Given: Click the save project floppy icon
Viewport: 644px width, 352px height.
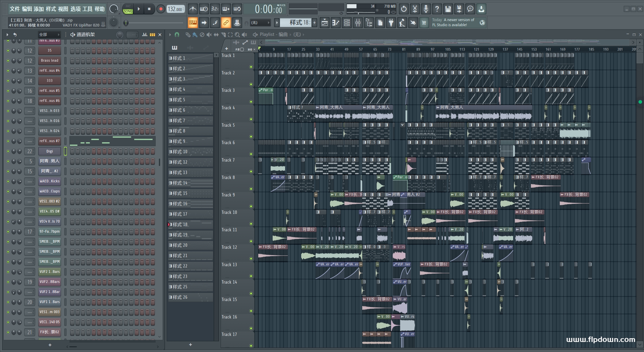Looking at the screenshot, I should pos(448,9).
